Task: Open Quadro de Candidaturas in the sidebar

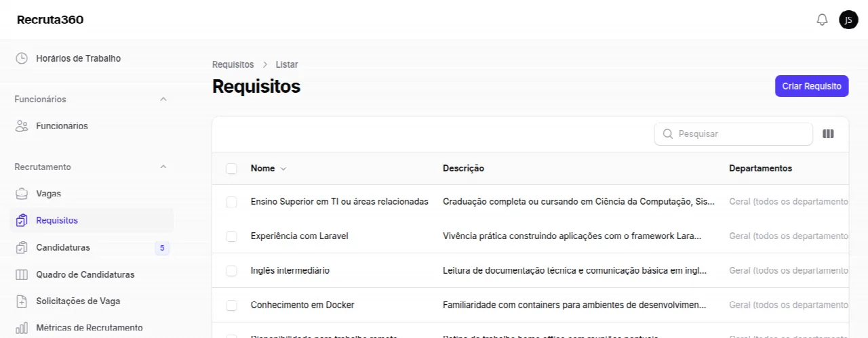Action: click(x=92, y=274)
